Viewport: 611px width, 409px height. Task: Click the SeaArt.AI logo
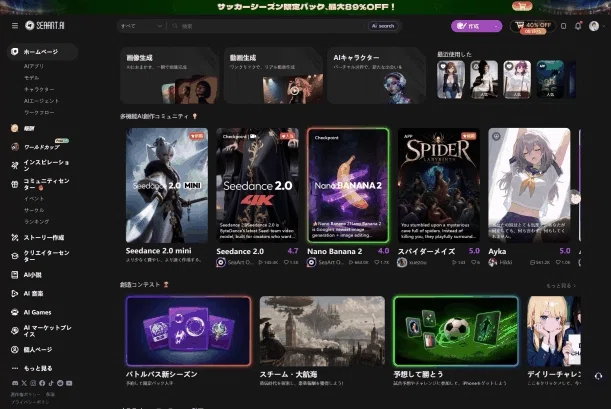pyautogui.click(x=44, y=26)
